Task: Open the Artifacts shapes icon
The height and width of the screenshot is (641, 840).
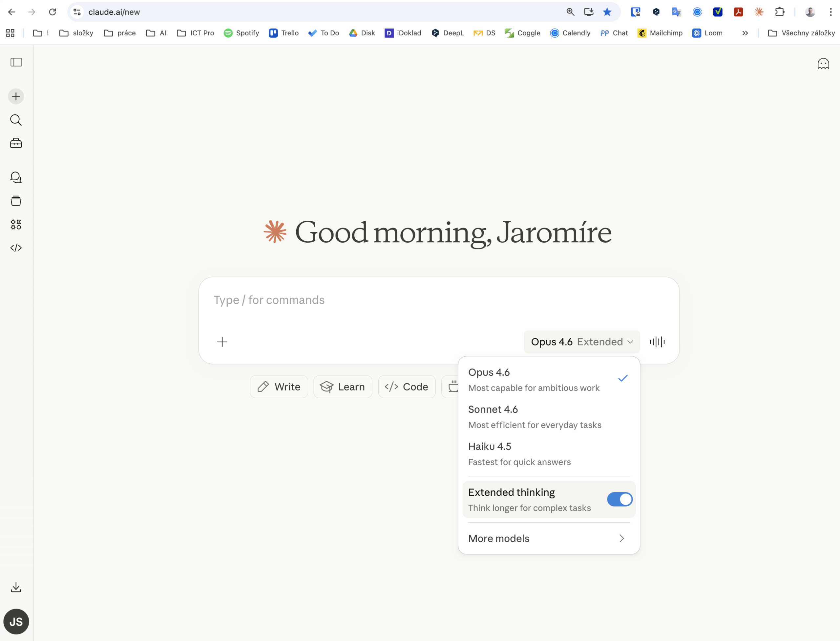Action: pos(16,224)
